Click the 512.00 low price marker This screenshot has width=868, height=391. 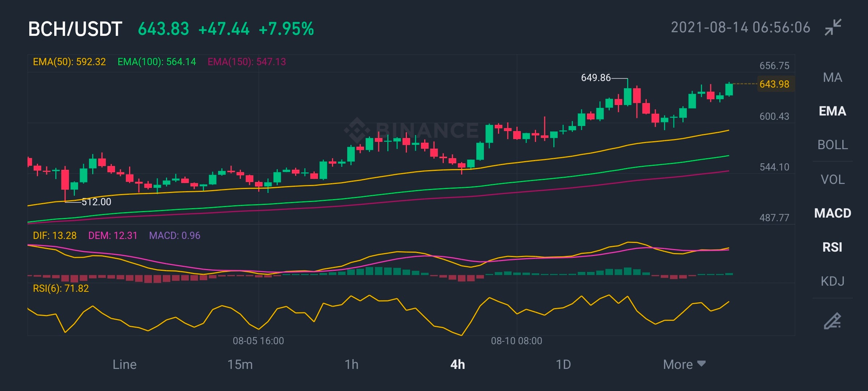pos(97,202)
